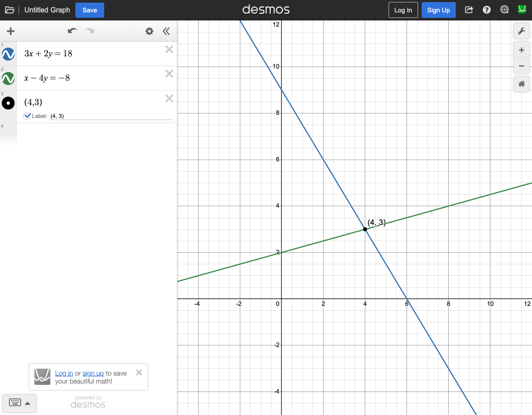This screenshot has width=532, height=415.
Task: Click the sign up link in the save prompt
Action: [93, 373]
